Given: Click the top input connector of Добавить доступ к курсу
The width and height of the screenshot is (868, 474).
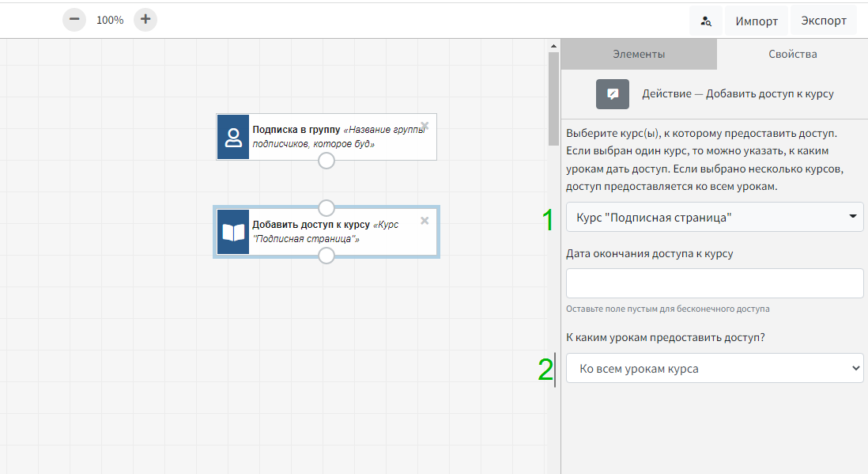Looking at the screenshot, I should (x=326, y=208).
